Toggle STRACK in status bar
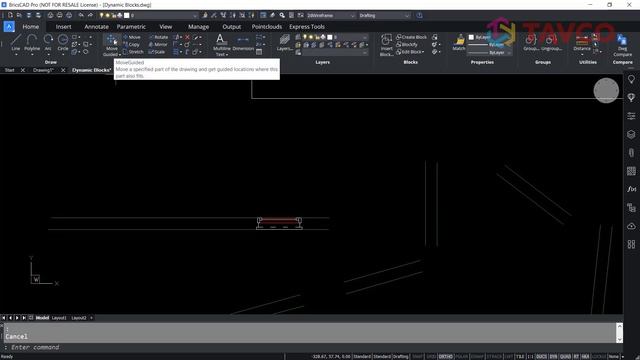This screenshot has height=360, width=640. pos(494,357)
